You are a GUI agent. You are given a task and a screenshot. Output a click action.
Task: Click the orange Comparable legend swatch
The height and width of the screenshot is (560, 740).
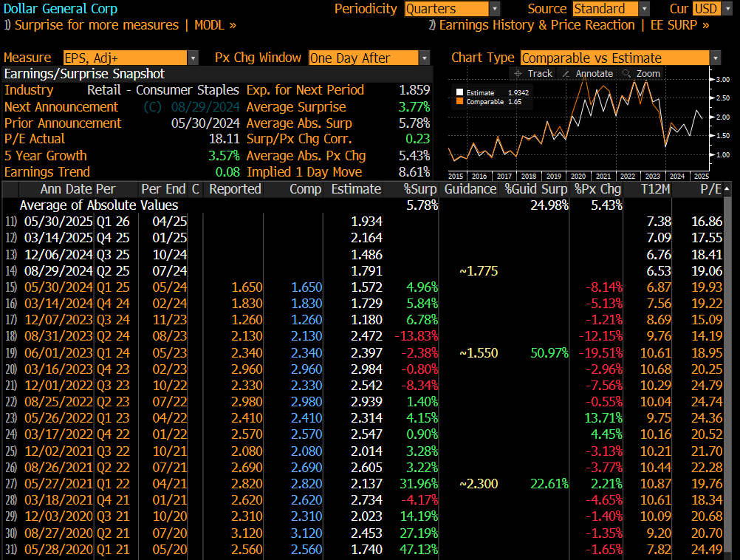[459, 101]
